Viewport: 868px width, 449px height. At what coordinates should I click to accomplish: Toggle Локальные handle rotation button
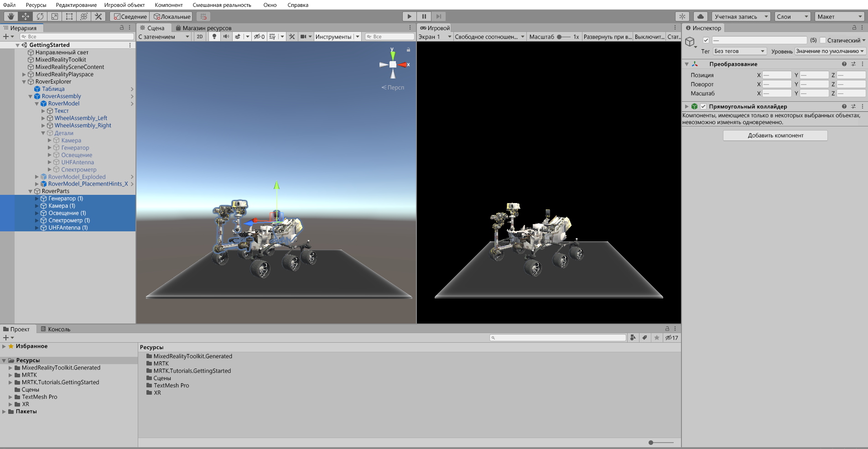pos(172,16)
